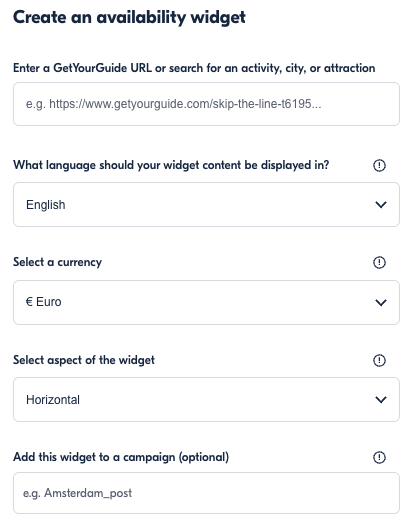Viewport: 413px width, 532px height.
Task: Click the chevron arrow in the English dropdown
Action: (x=381, y=205)
